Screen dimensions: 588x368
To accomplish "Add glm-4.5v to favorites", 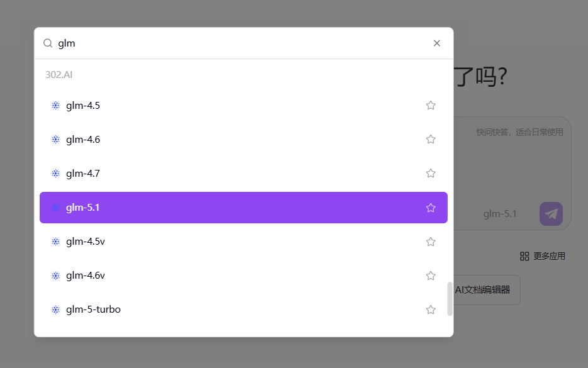I will point(431,242).
